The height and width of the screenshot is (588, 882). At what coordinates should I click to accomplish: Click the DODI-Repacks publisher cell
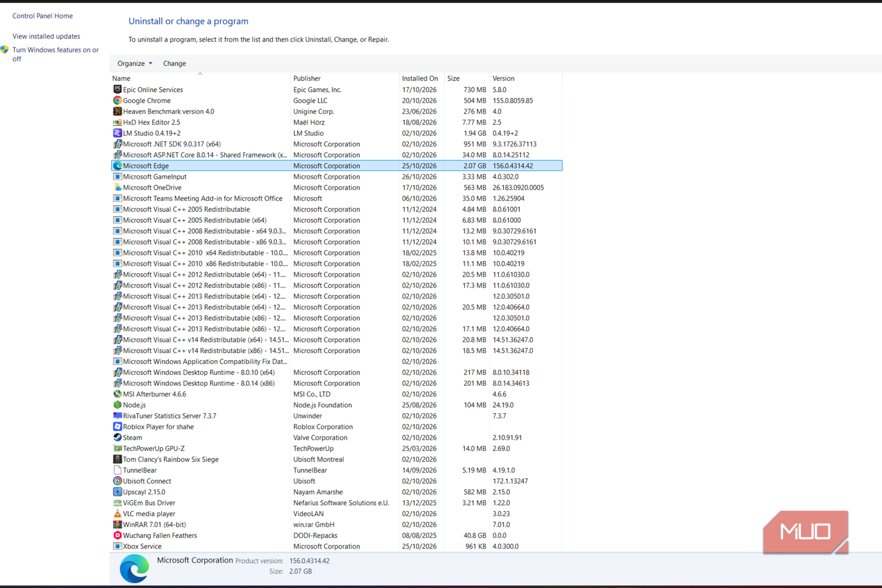pos(315,535)
